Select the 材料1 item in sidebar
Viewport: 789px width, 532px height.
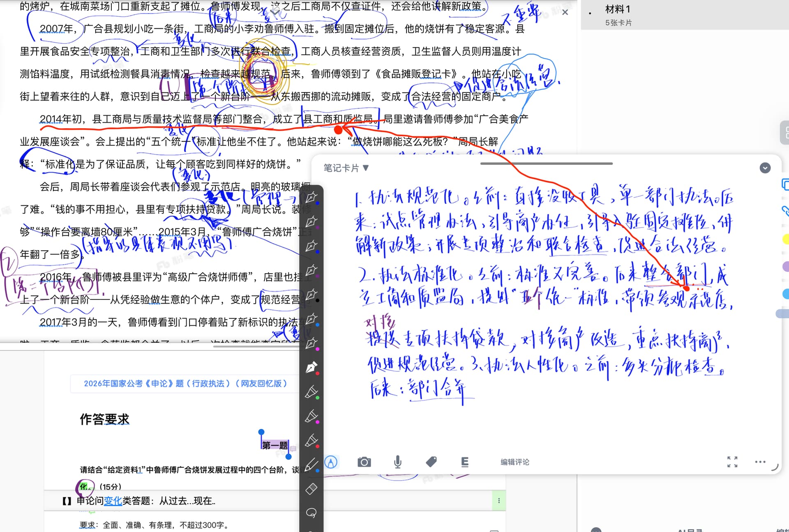[x=618, y=9]
